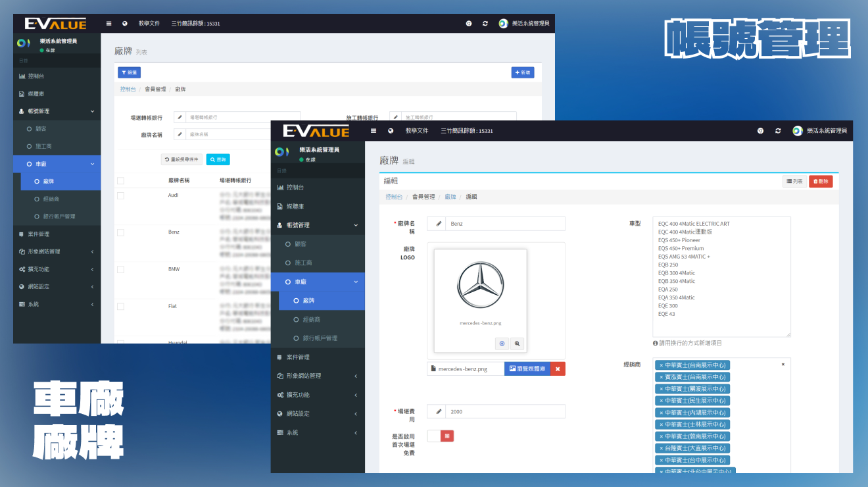
Task: Click 場堪轉帳銀行 filter field in list window
Action: coord(243,117)
